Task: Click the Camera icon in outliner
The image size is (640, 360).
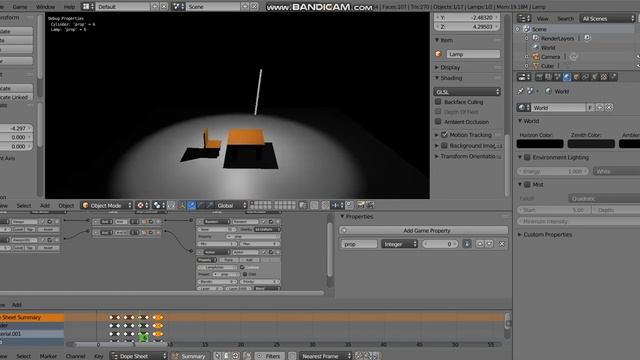Action: [536, 57]
